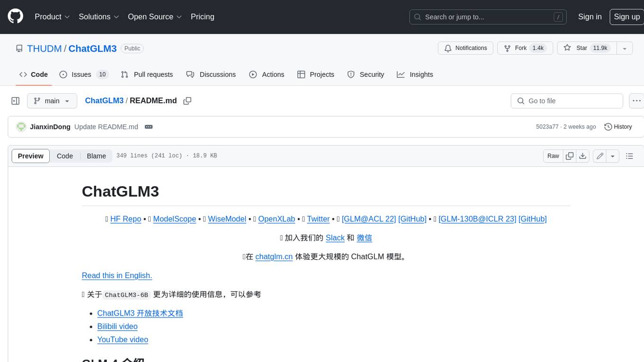This screenshot has width=644, height=362.
Task: Open the JianxinDong author profile
Action: tap(50, 127)
